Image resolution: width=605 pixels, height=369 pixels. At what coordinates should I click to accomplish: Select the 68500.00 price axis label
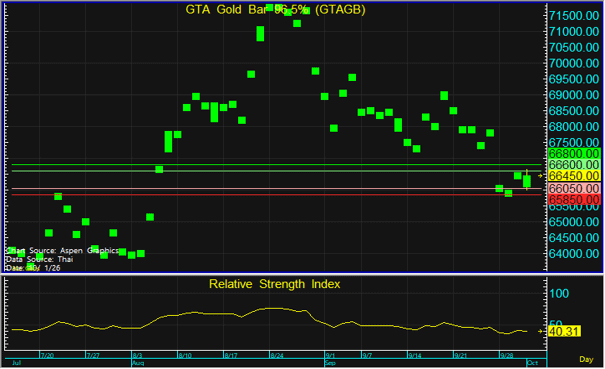click(x=574, y=110)
